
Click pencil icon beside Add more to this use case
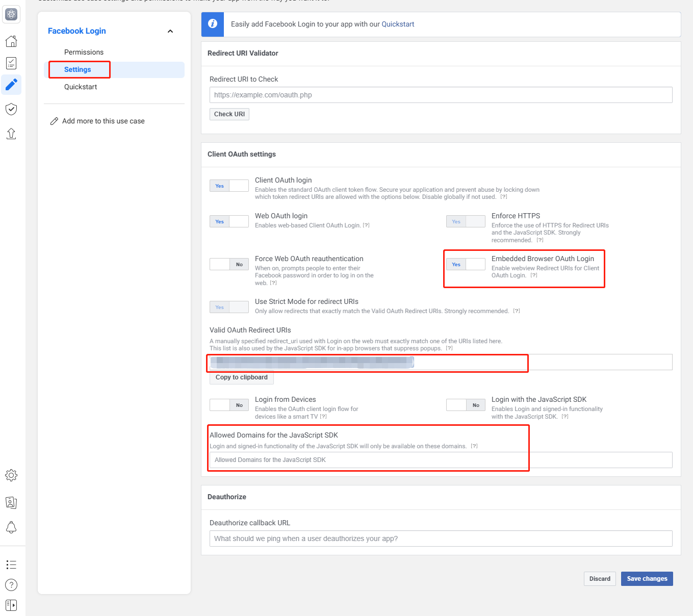click(54, 121)
